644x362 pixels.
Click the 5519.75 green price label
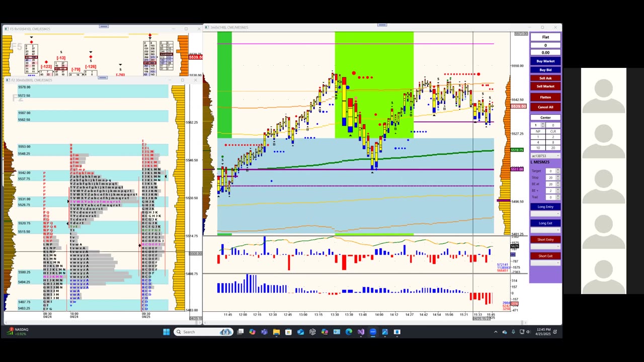pyautogui.click(x=517, y=150)
